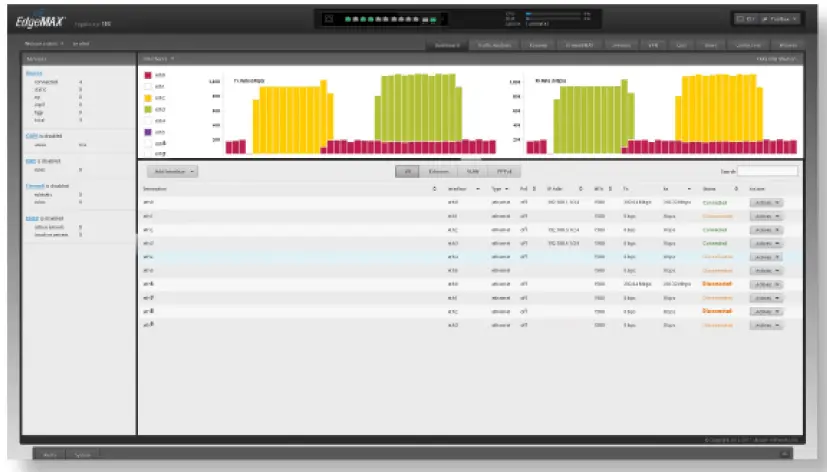Sort table by Description column sort icon
This screenshot has width=827, height=472.
pyautogui.click(x=435, y=189)
